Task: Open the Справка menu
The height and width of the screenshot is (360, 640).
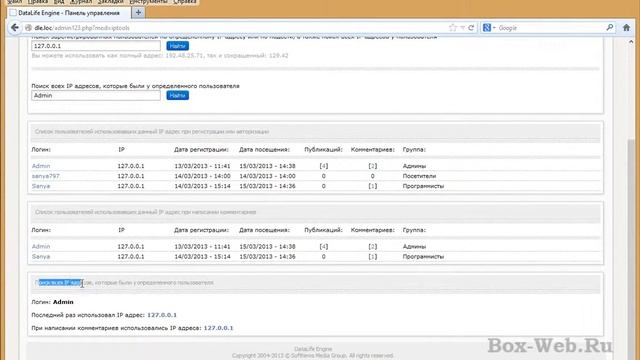Action: [185, 2]
